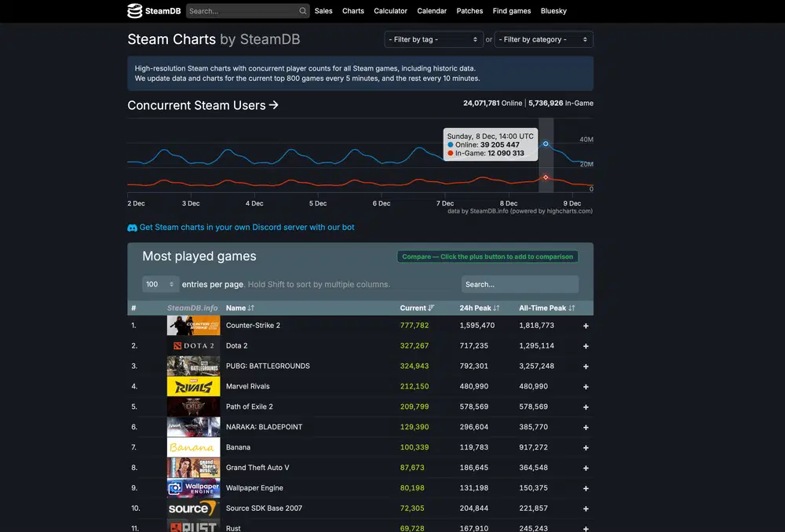Add NARAKA: BLADEPOINT to comparison with plus

click(x=586, y=428)
